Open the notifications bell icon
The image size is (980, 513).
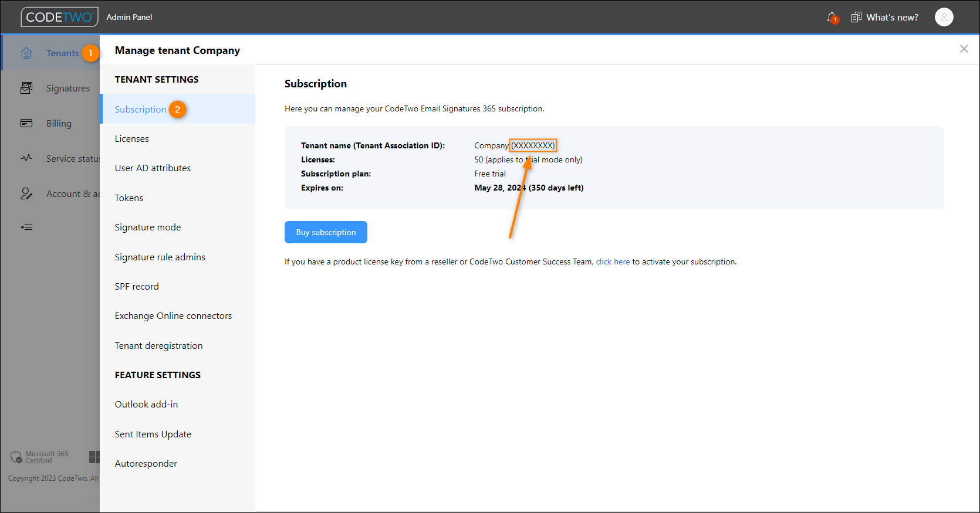832,18
